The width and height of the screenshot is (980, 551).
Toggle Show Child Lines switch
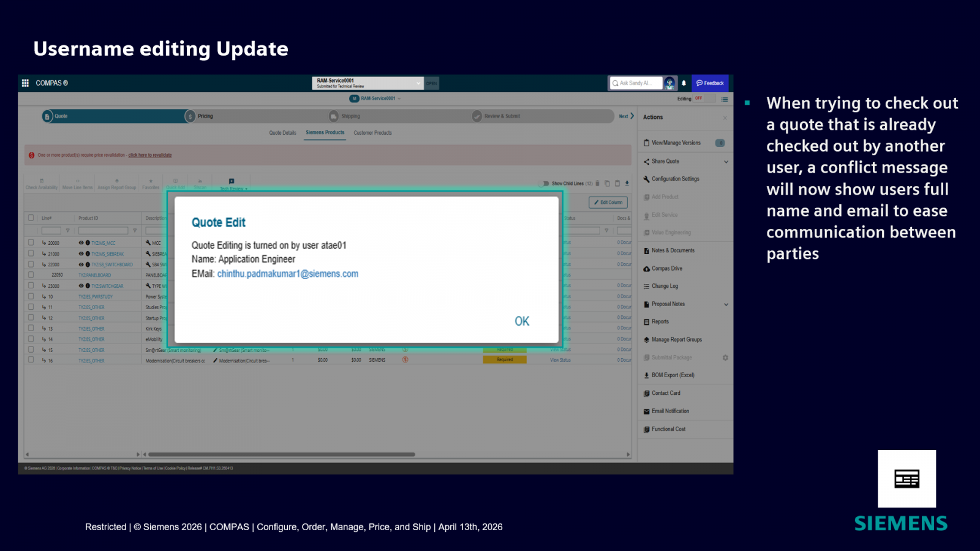click(x=546, y=184)
